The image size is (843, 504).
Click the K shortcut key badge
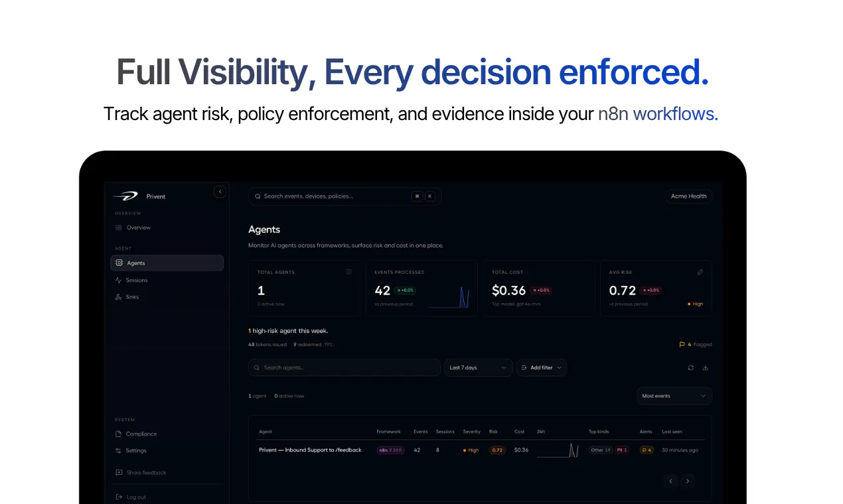[x=430, y=196]
